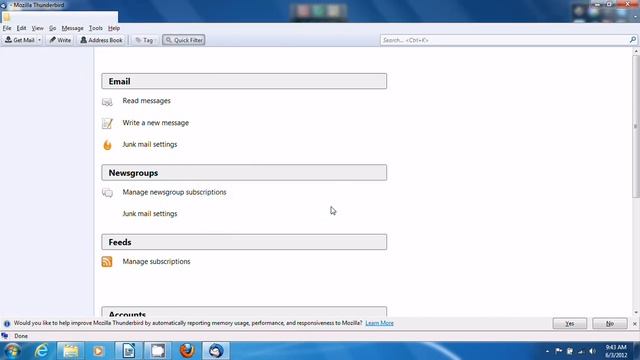This screenshot has height=360, width=640.
Task: Click the Read messages link
Action: click(x=147, y=101)
